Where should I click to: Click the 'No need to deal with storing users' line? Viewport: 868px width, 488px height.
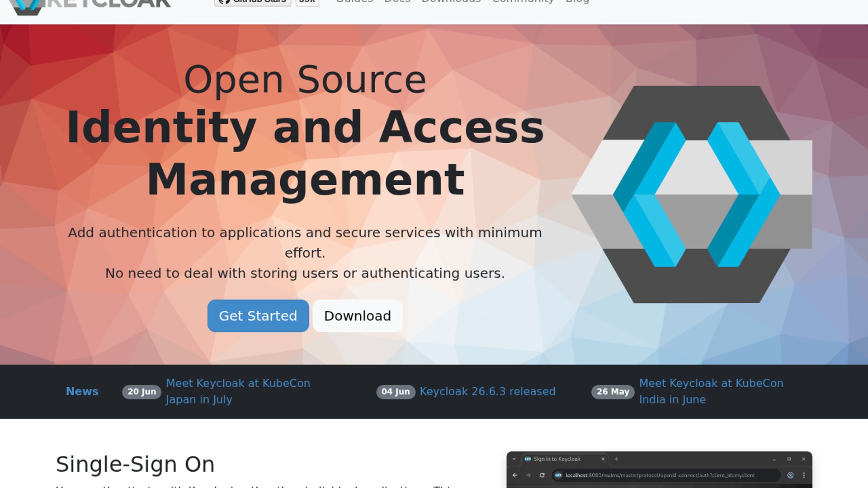point(305,273)
